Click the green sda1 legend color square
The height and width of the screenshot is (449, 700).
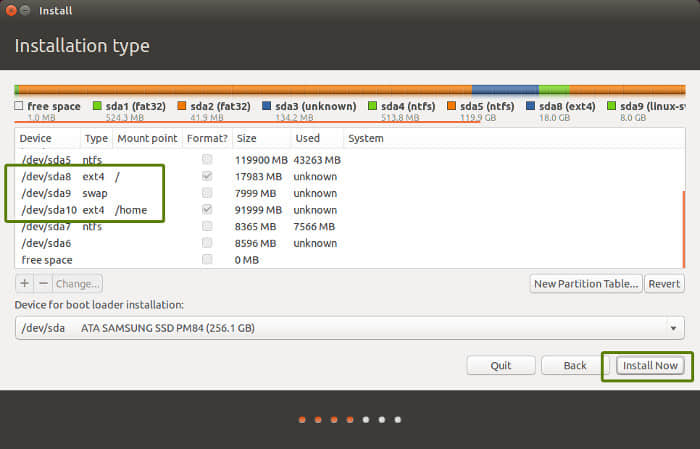tap(97, 106)
